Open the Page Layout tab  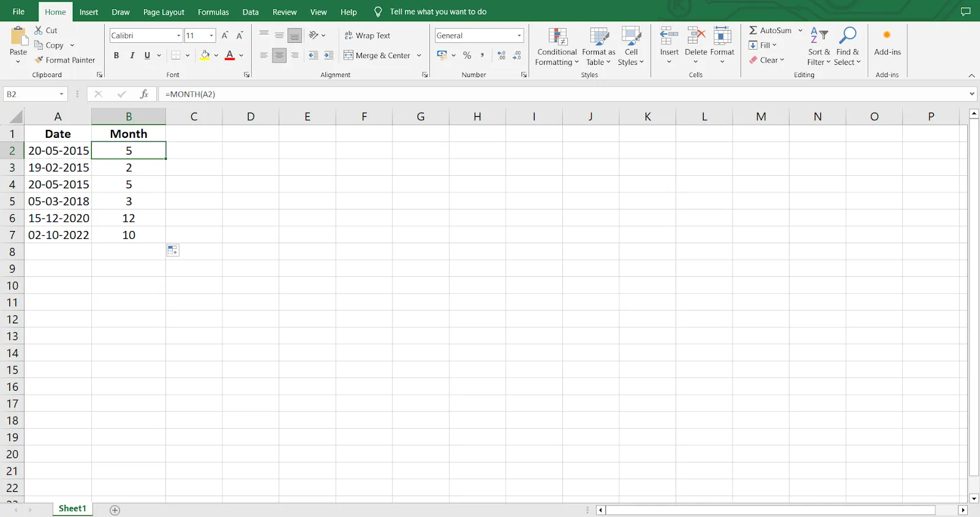click(164, 12)
